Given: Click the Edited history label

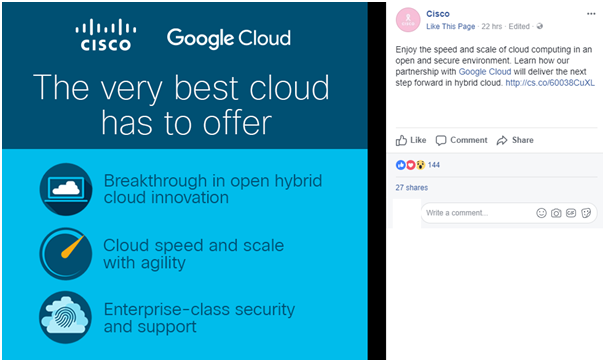Looking at the screenshot, I should point(519,26).
